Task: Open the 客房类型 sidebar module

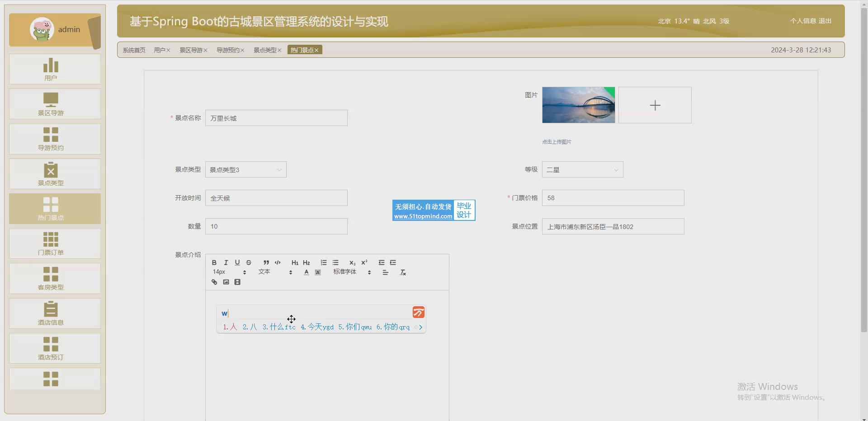Action: (x=55, y=278)
